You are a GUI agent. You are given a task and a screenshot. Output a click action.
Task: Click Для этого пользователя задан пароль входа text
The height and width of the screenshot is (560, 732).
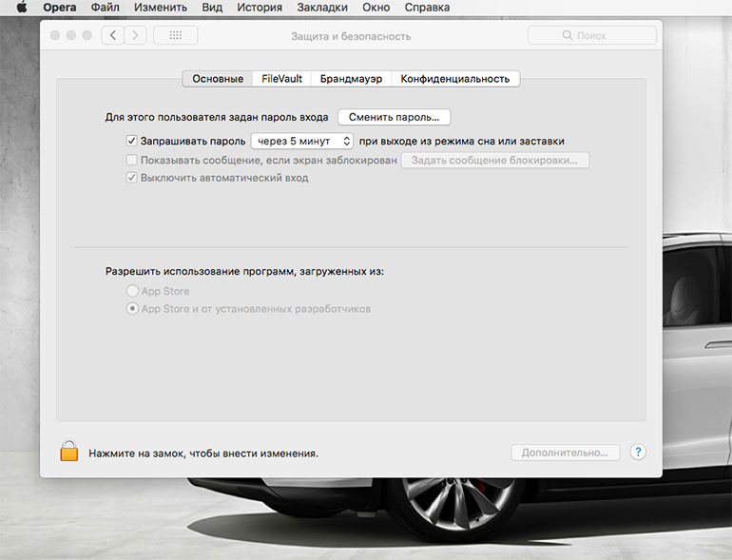(x=217, y=117)
